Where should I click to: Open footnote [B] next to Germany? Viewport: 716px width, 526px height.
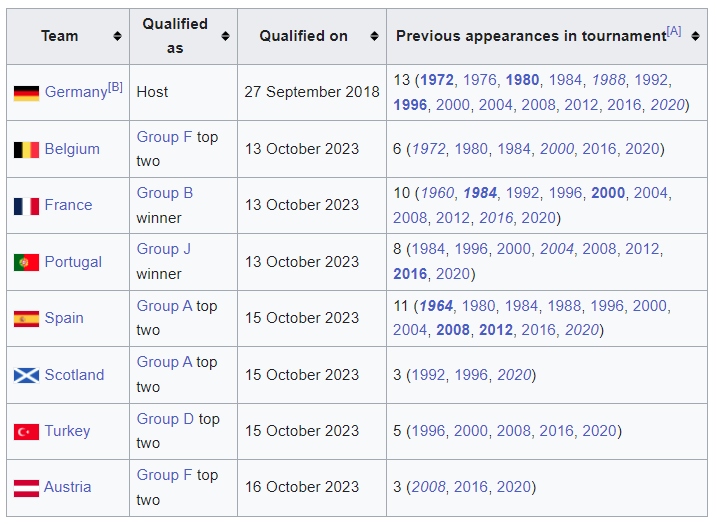pyautogui.click(x=115, y=87)
